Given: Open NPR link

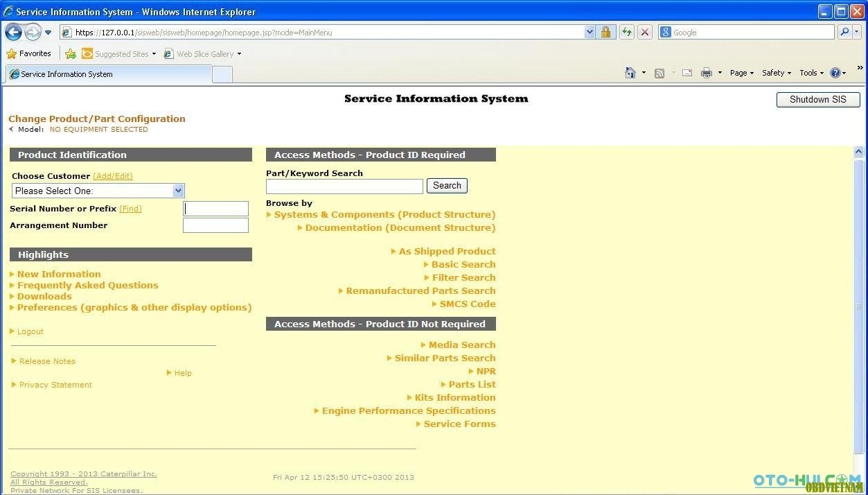Looking at the screenshot, I should coord(486,372).
